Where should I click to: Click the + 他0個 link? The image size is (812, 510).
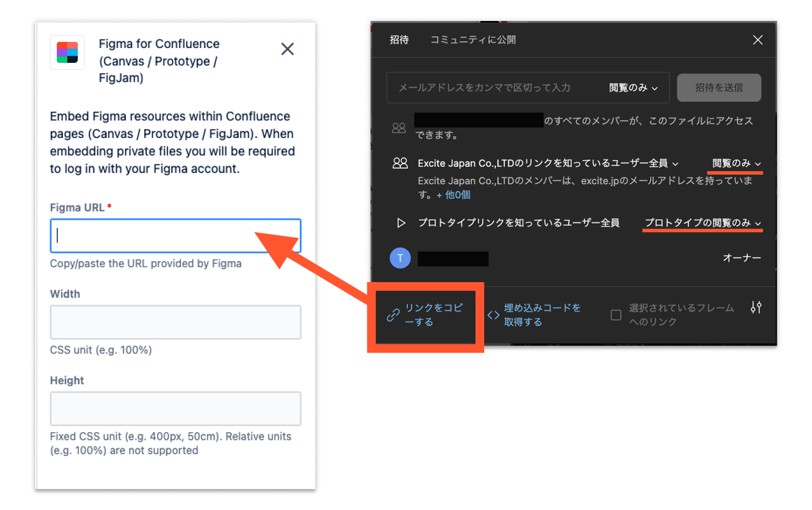pyautogui.click(x=453, y=195)
